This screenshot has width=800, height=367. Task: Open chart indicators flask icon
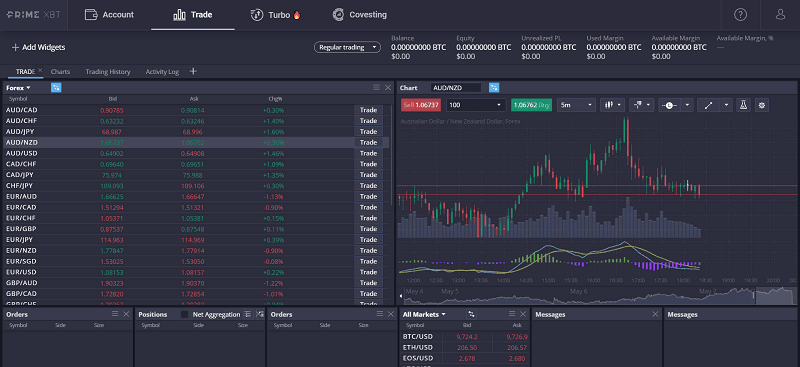tap(743, 105)
